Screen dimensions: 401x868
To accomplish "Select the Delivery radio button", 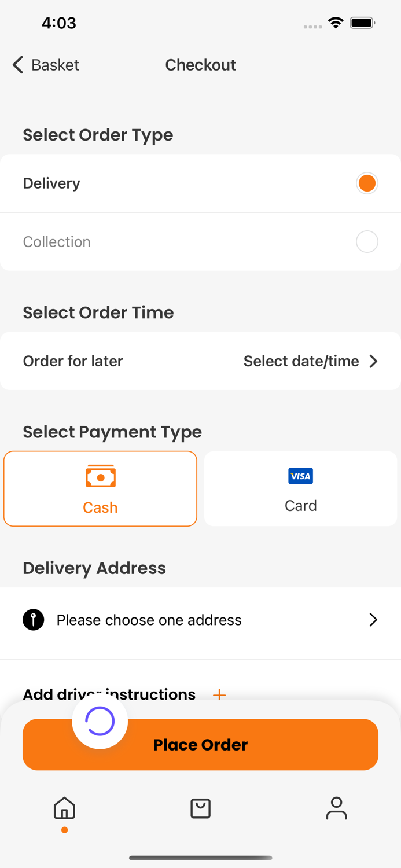I will click(367, 183).
